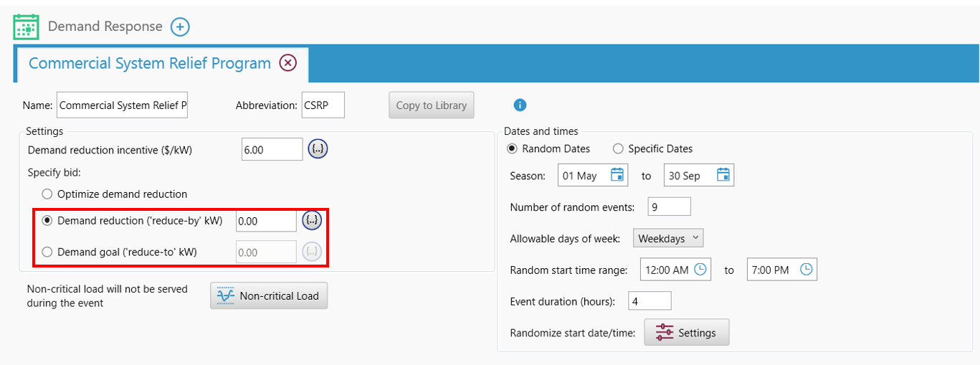The width and height of the screenshot is (980, 365).
Task: Close the Commercial System Relief Program tab
Action: point(287,63)
